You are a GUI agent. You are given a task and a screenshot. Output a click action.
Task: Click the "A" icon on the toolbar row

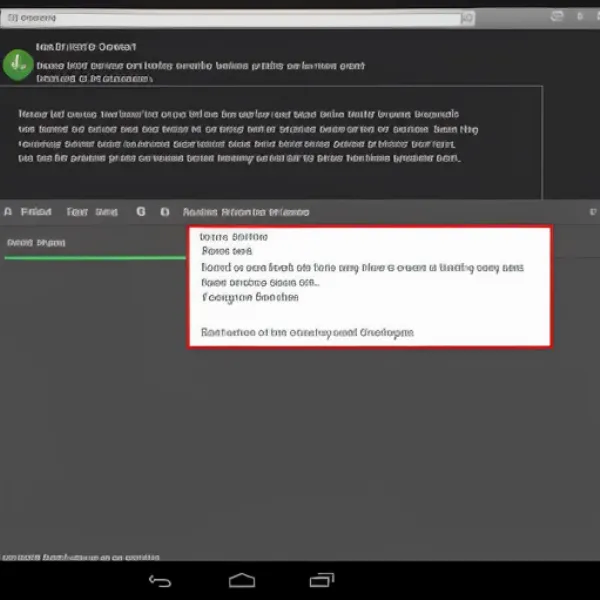coord(8,212)
